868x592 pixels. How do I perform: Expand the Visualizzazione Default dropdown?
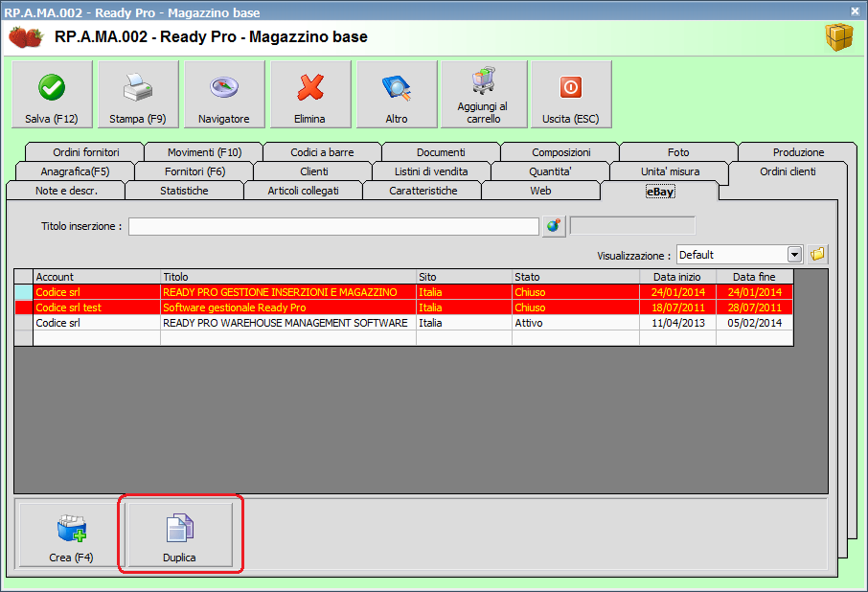[794, 255]
